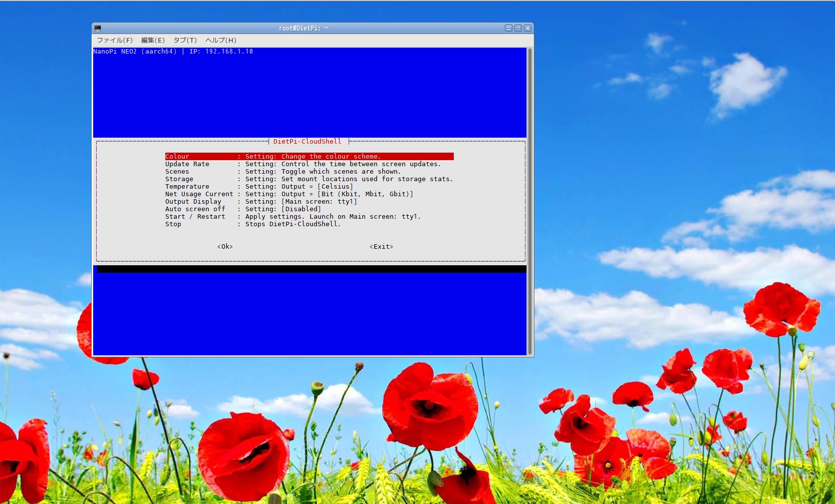Minimize the root@DietPi terminal window
This screenshot has width=835, height=504.
coord(508,29)
